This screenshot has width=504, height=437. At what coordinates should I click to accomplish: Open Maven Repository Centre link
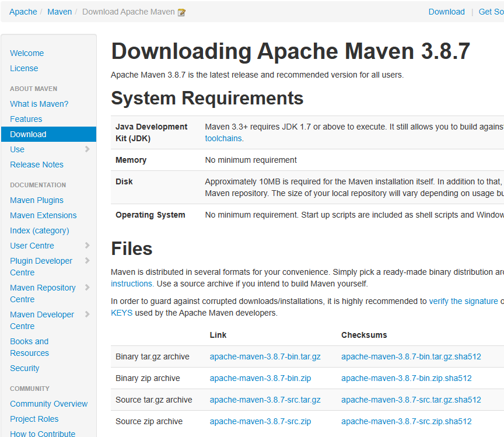[43, 293]
